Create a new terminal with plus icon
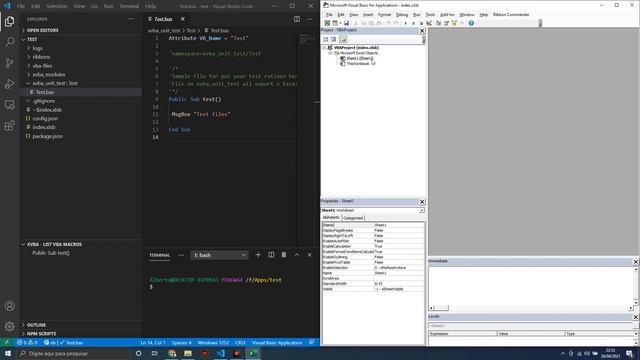This screenshot has width=640, height=360. (x=258, y=255)
